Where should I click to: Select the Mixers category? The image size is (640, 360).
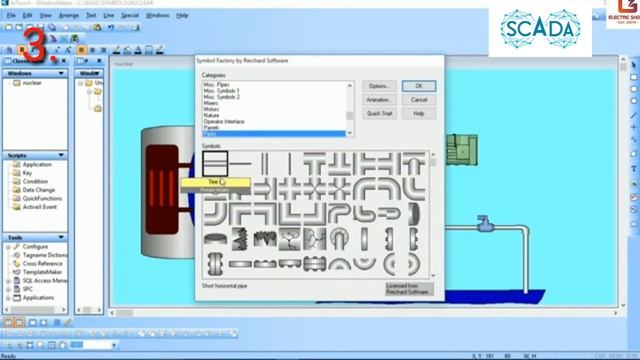[x=211, y=103]
